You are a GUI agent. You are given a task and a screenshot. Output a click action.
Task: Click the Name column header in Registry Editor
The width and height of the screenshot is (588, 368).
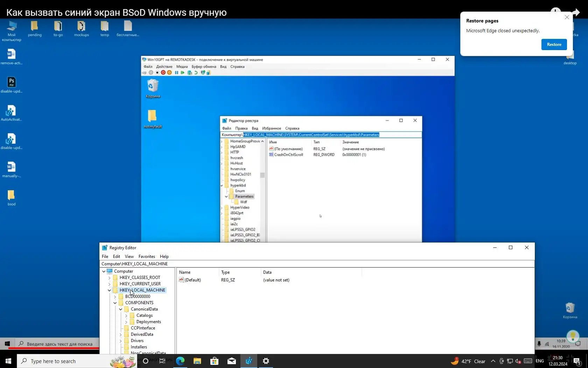pyautogui.click(x=198, y=272)
